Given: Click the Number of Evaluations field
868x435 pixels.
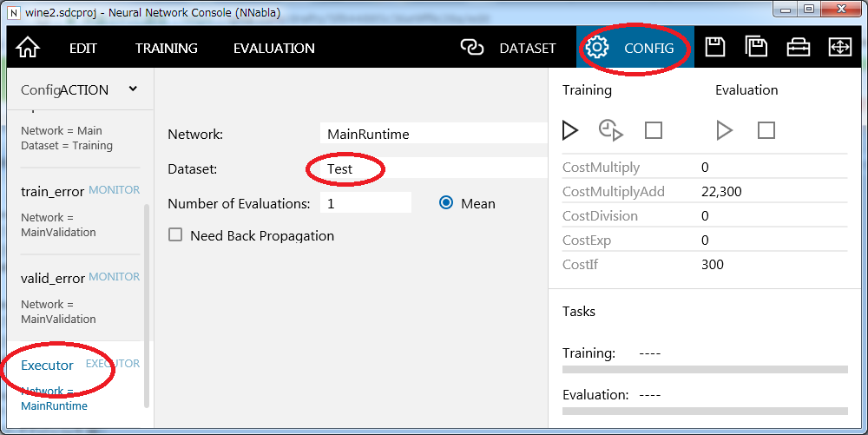Looking at the screenshot, I should [365, 203].
